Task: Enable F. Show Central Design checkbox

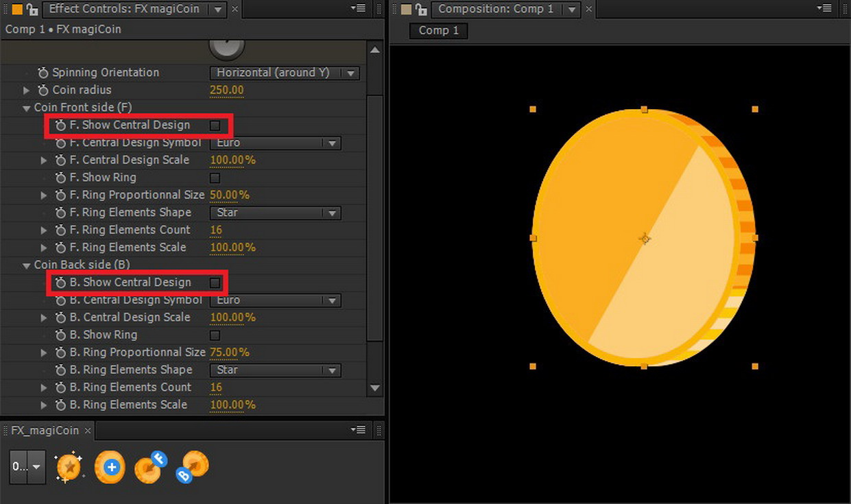Action: coord(215,125)
